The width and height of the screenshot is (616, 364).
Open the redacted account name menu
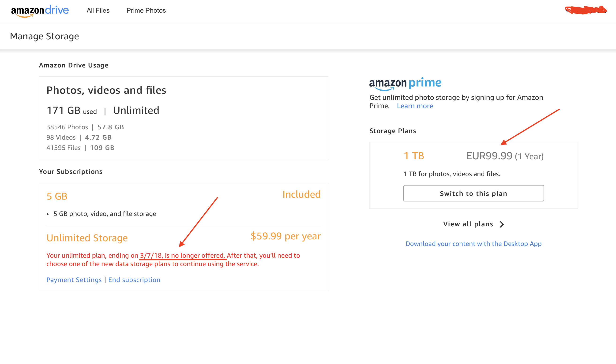[x=586, y=10]
